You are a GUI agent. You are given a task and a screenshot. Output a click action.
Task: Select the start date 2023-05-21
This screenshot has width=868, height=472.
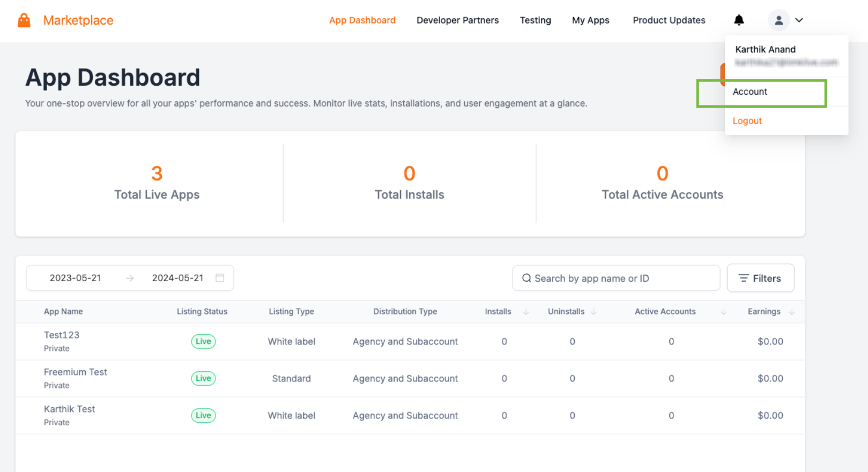coord(76,278)
